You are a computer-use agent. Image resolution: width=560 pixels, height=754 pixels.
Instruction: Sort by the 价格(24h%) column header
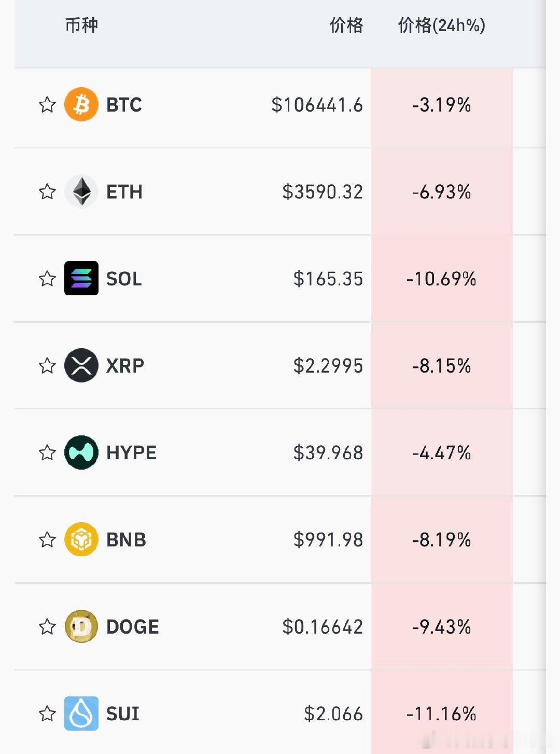point(442,25)
